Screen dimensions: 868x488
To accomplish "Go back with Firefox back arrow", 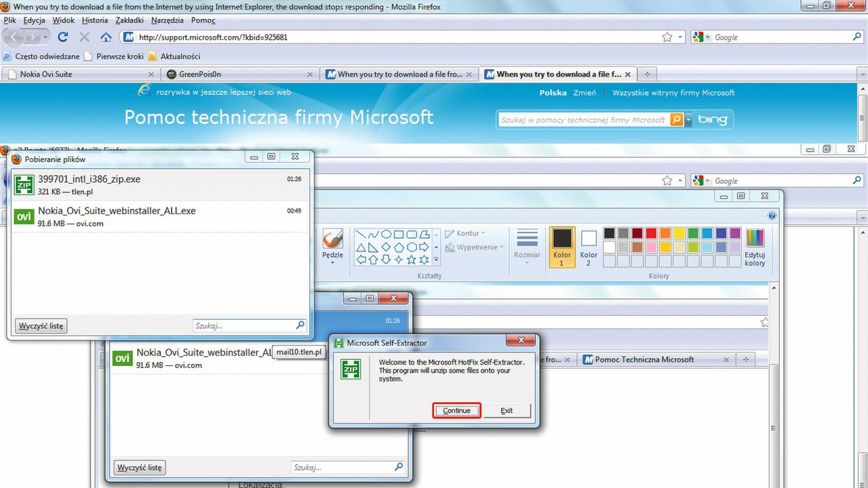I will [14, 37].
